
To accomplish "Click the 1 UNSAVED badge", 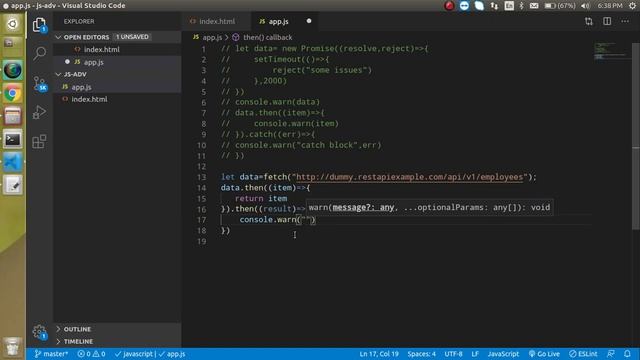I will pos(132,37).
